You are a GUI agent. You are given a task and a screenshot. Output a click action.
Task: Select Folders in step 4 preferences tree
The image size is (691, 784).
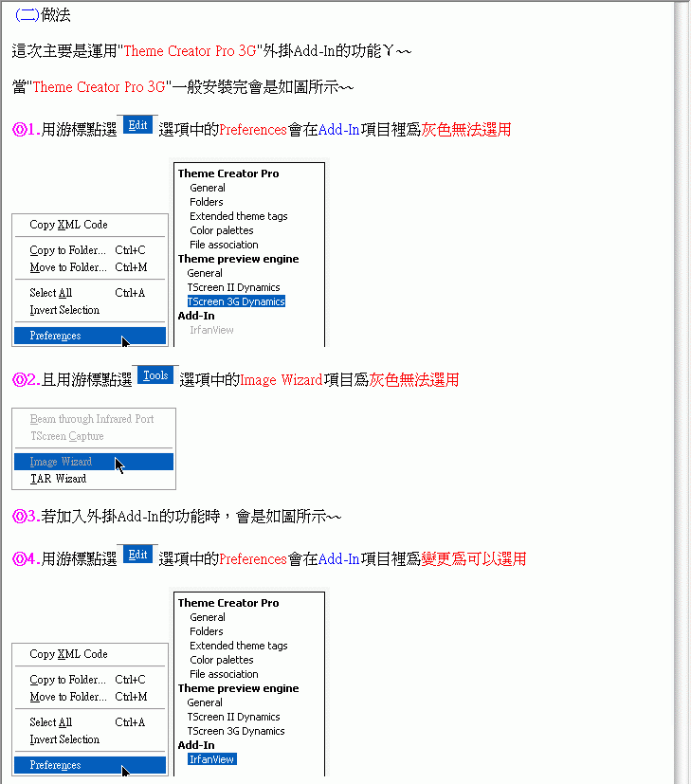coord(206,631)
